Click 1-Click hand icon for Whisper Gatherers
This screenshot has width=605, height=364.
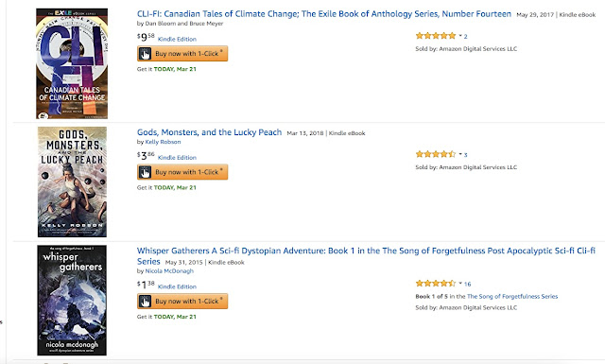(145, 301)
